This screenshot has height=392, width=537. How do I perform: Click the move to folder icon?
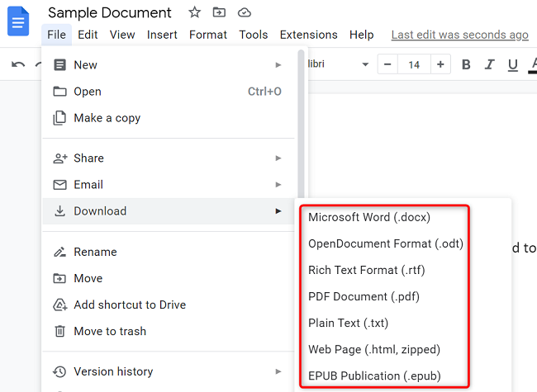[x=219, y=12]
